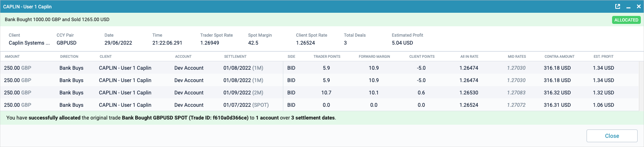Click the CLIENT column header
The image size is (644, 147).
click(106, 57)
